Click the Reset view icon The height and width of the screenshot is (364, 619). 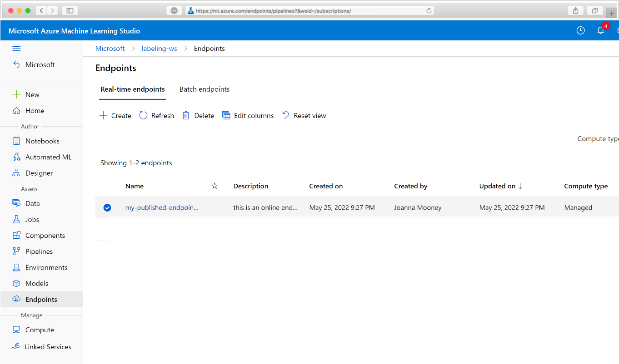(x=286, y=116)
